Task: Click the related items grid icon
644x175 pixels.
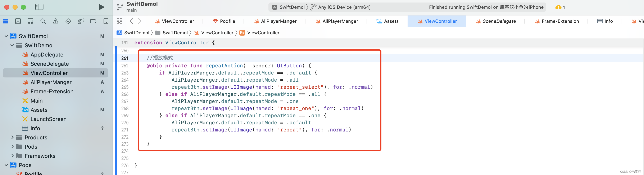Action: pos(119,21)
